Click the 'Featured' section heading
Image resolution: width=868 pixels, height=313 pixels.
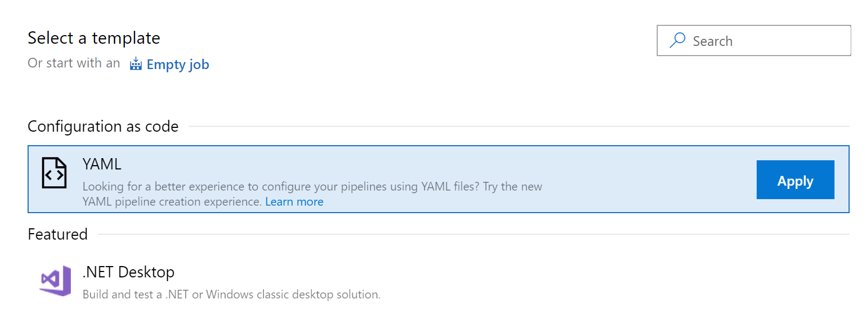pos(58,234)
